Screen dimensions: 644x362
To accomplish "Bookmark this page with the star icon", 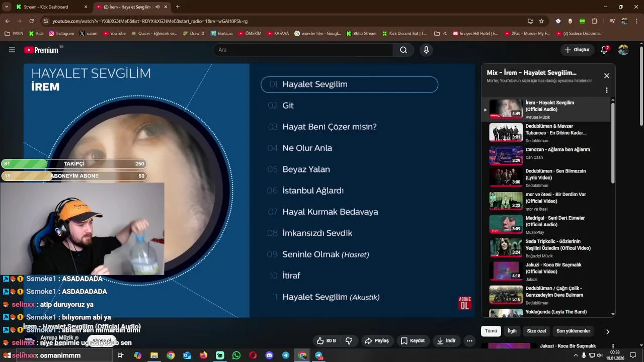I will [x=541, y=21].
